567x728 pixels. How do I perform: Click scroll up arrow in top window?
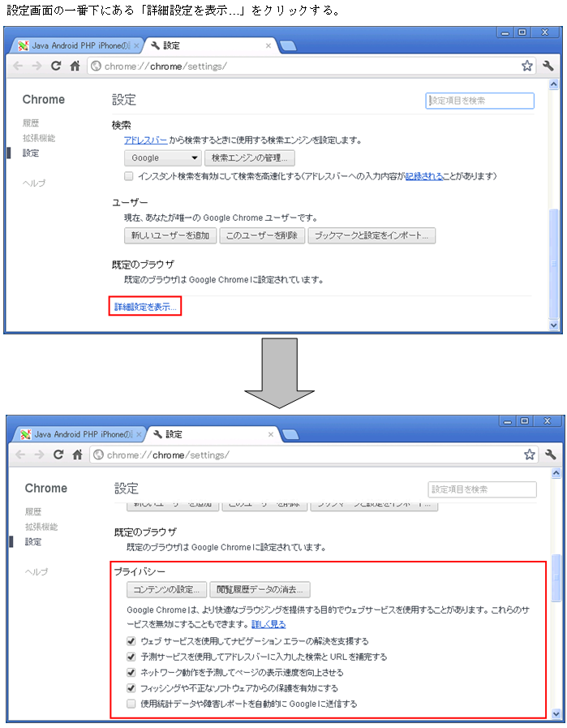click(x=553, y=84)
